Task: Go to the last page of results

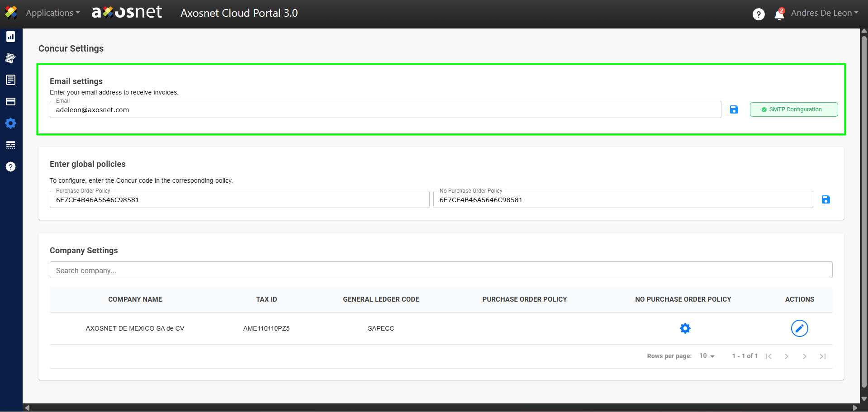Action: pyautogui.click(x=823, y=356)
